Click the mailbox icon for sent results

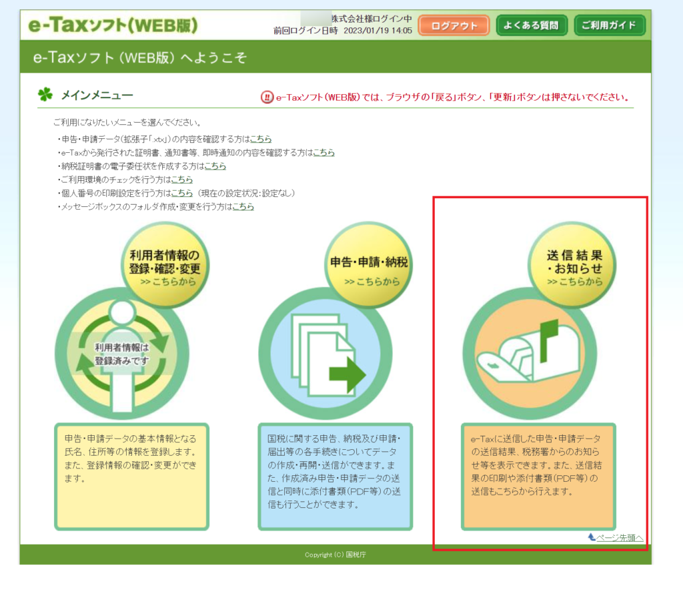[x=529, y=355]
